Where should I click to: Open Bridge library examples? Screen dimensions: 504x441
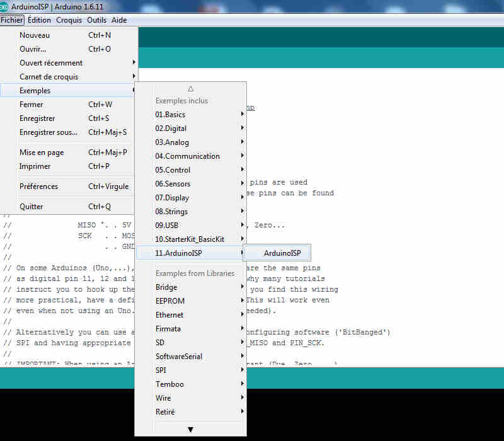pos(191,287)
